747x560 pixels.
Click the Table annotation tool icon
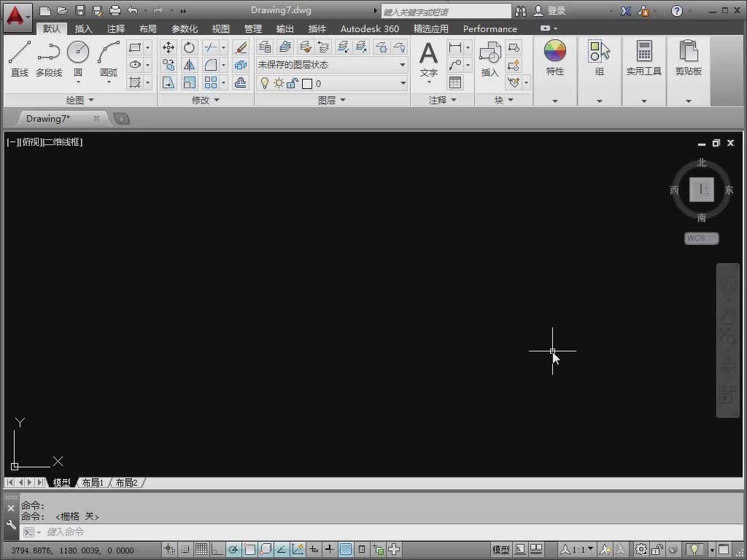[455, 82]
